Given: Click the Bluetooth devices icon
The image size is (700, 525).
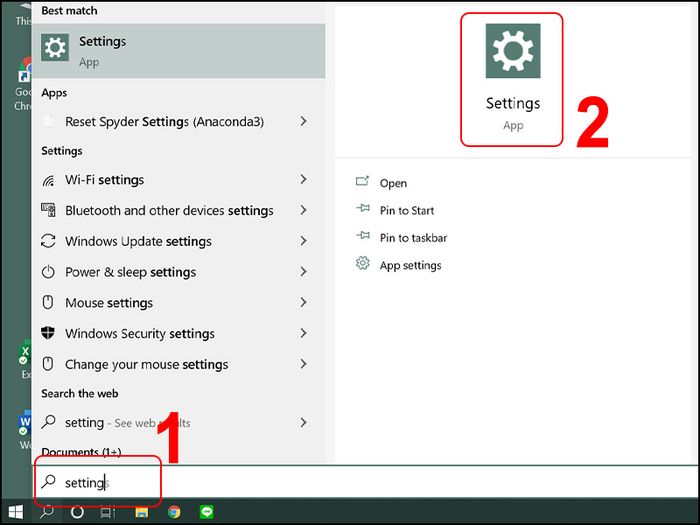Looking at the screenshot, I should click(48, 210).
